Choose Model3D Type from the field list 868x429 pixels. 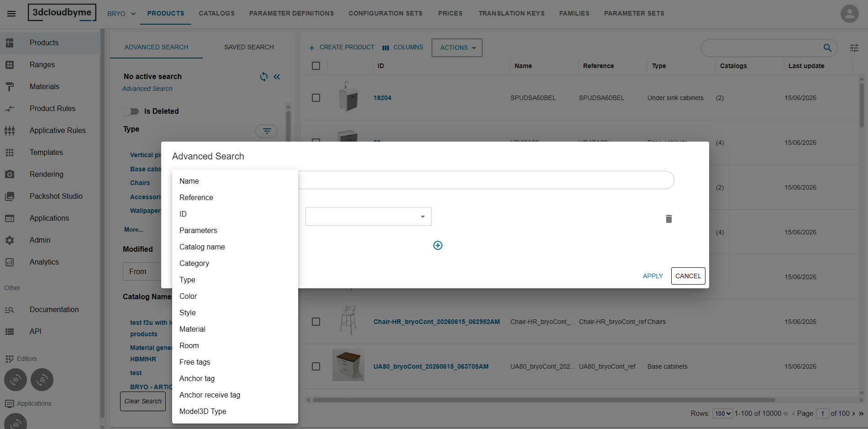[235, 412]
